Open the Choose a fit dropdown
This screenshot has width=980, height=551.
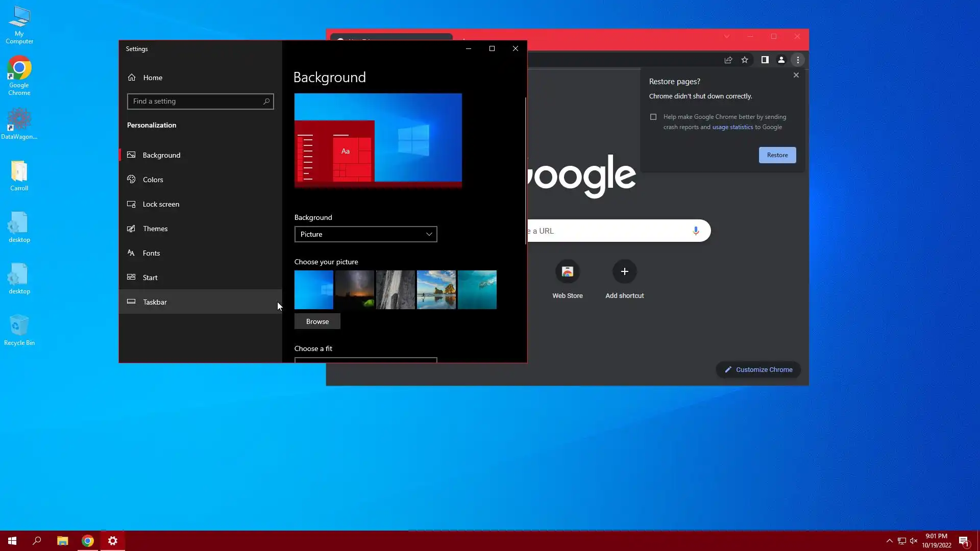(x=365, y=360)
